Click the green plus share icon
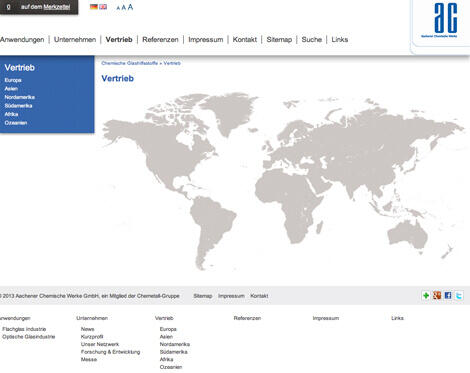This screenshot has width=470, height=373. (x=426, y=295)
